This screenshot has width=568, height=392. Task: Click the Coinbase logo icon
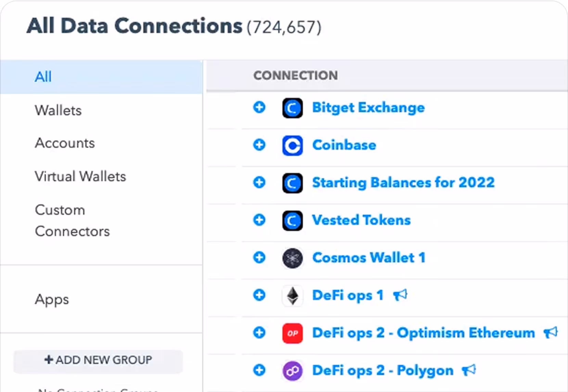293,146
